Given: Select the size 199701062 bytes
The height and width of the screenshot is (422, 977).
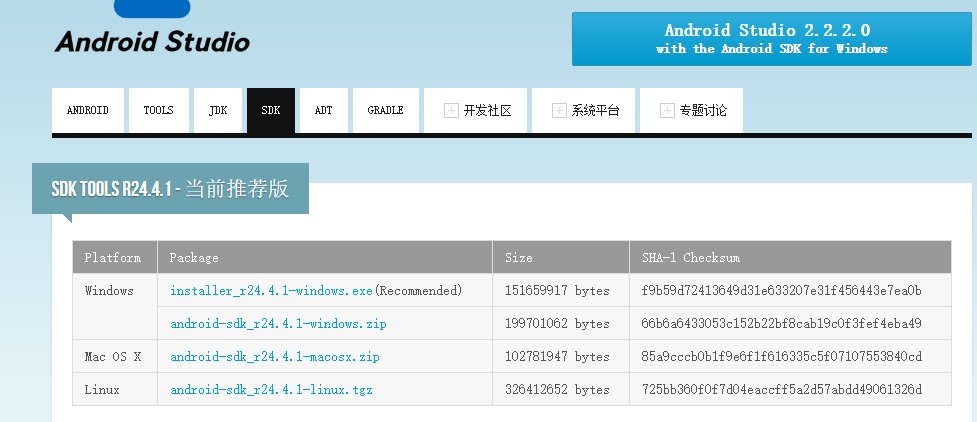Looking at the screenshot, I should point(557,324).
